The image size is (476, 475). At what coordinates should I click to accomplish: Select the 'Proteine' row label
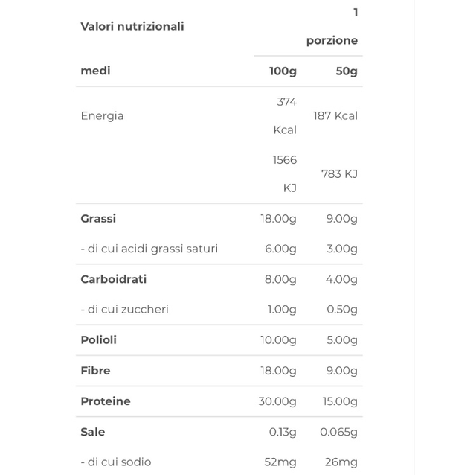[x=105, y=401]
